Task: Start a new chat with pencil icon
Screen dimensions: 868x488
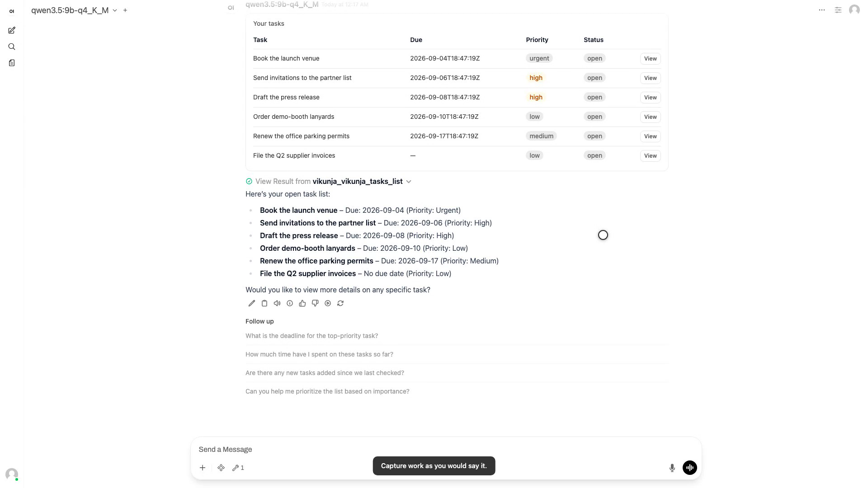Action: coord(12,30)
